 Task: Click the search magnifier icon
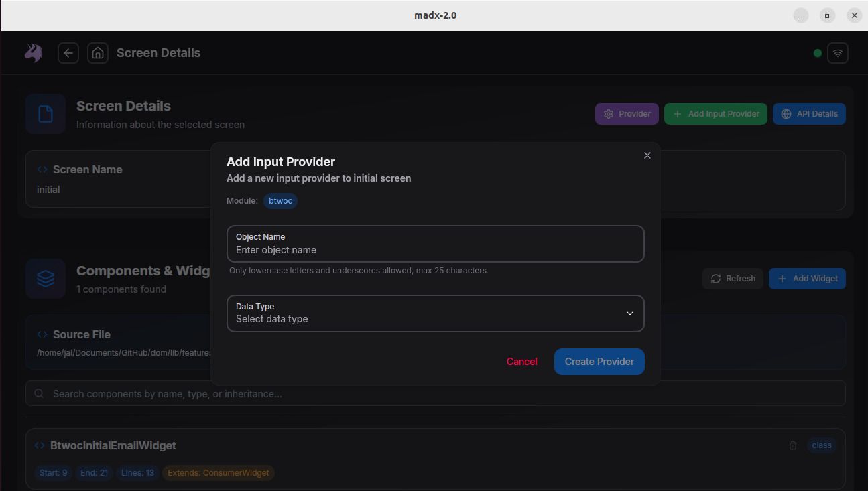point(40,394)
